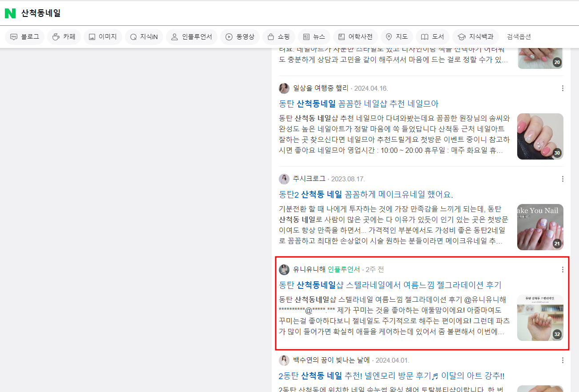The image size is (579, 392).
Task: Open the 메이크유네일 blog post title
Action: 366,195
